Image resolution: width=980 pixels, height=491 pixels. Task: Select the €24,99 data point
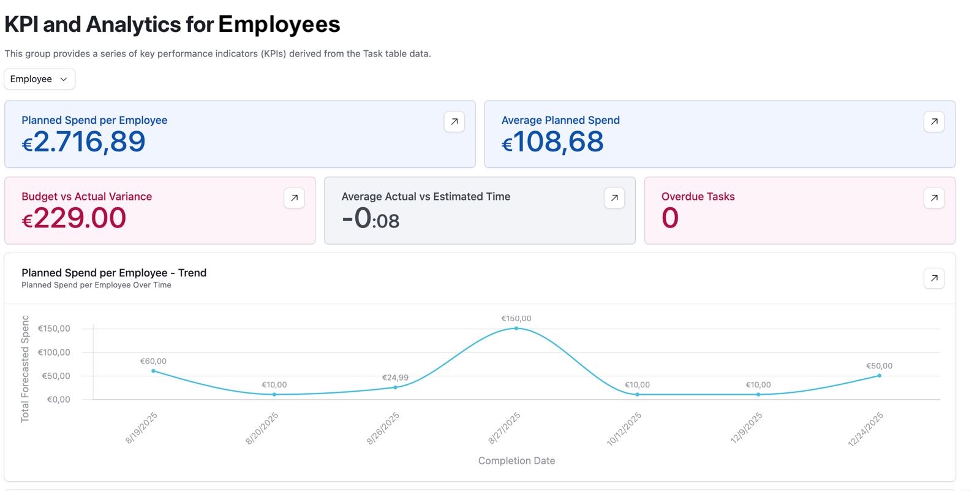(x=395, y=387)
